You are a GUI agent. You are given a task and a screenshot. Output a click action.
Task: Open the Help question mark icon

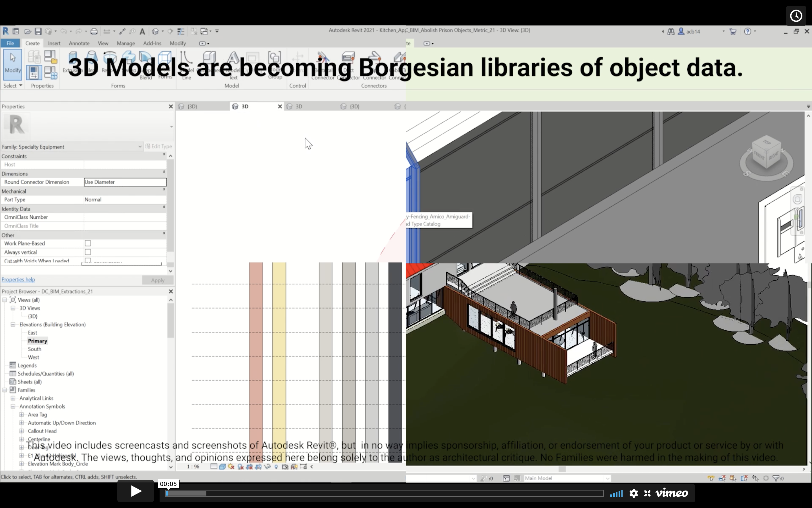(748, 32)
